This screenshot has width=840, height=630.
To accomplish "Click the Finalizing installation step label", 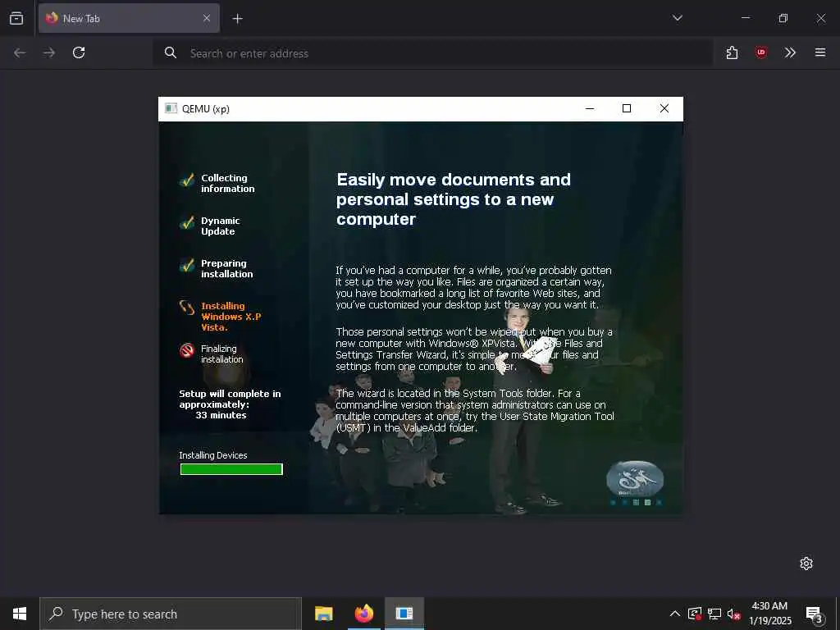I will pos(221,354).
